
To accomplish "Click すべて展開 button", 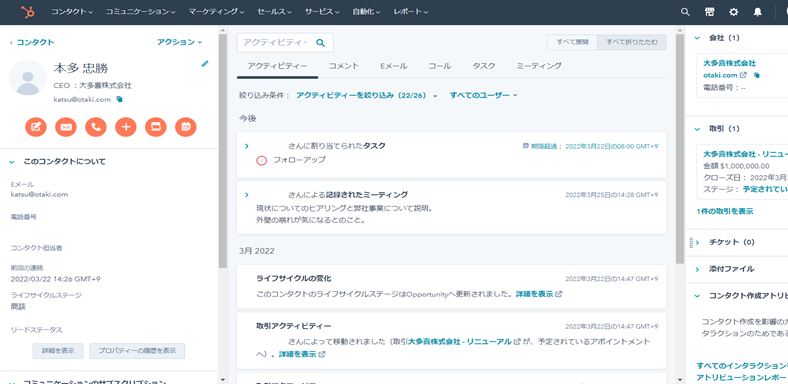I will click(x=572, y=42).
